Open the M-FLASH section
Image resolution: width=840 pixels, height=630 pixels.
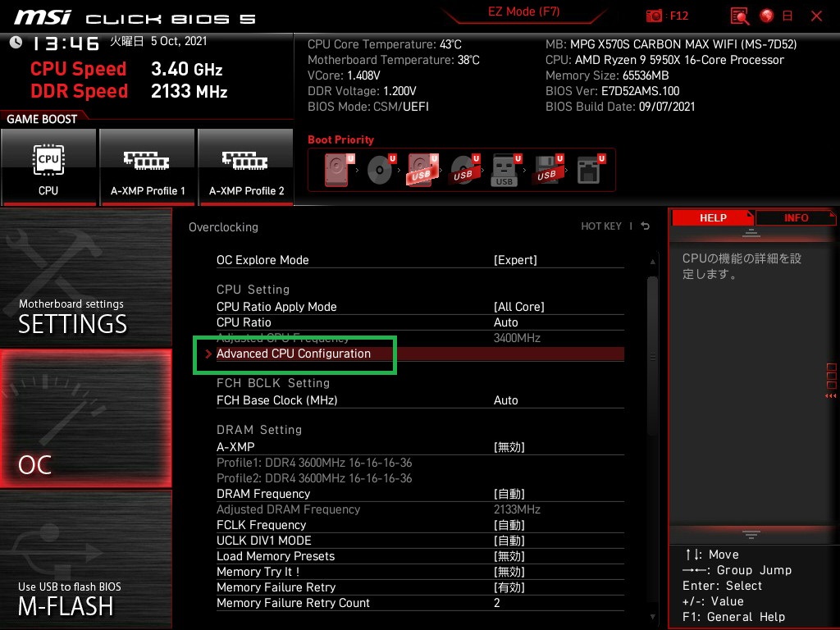(85, 559)
